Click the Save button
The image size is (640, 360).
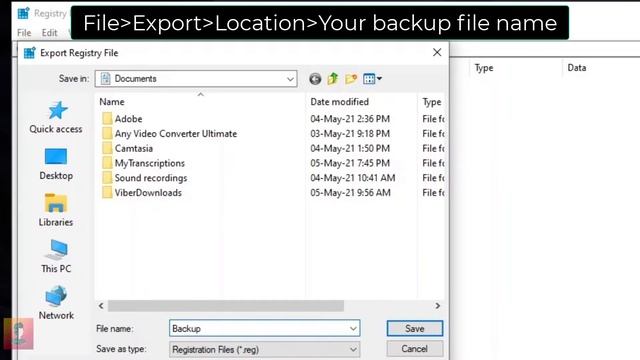tap(415, 329)
